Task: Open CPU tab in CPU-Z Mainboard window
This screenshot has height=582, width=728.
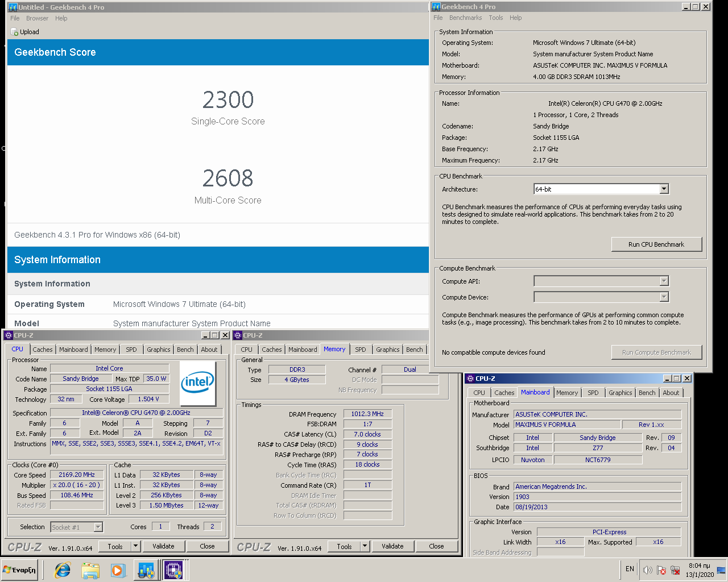Action: click(479, 393)
